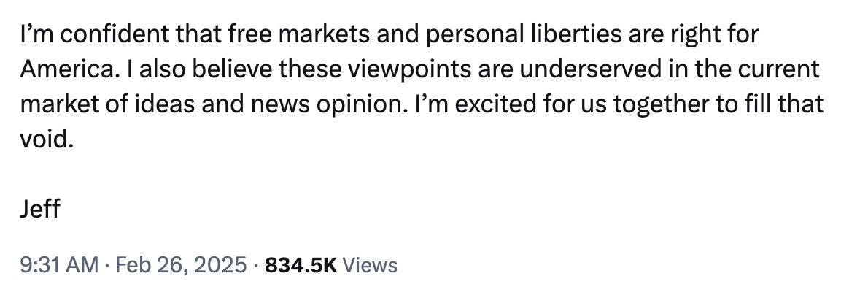
Task: Click the 'Jeff' signature text
Action: pos(39,210)
